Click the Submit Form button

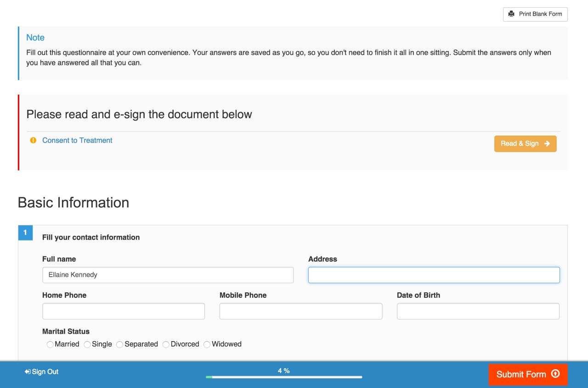pyautogui.click(x=528, y=374)
